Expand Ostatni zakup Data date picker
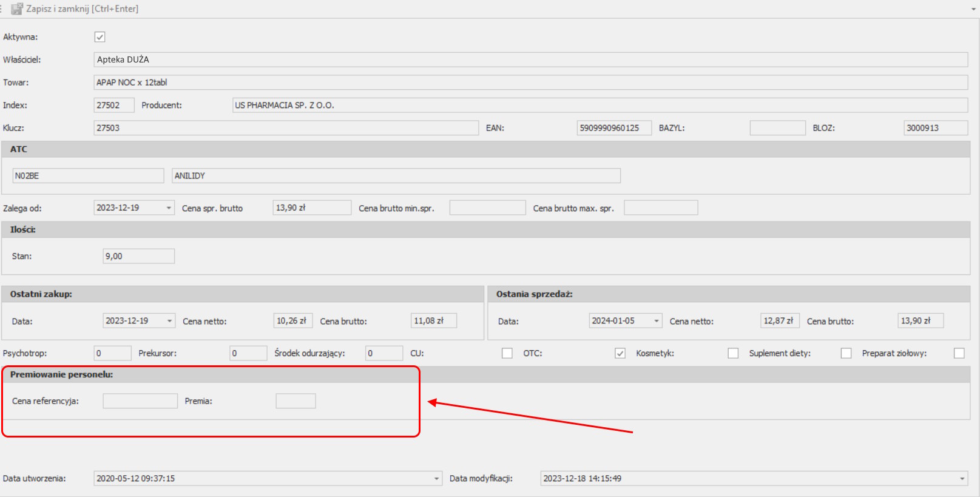980x497 pixels. coord(170,321)
